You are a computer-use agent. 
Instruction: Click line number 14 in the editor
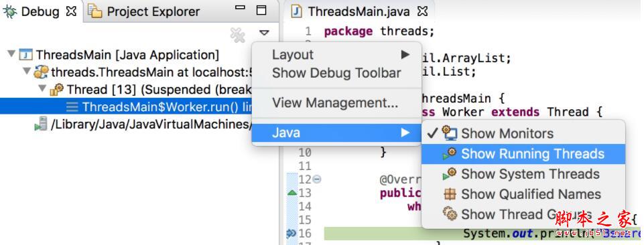click(305, 206)
